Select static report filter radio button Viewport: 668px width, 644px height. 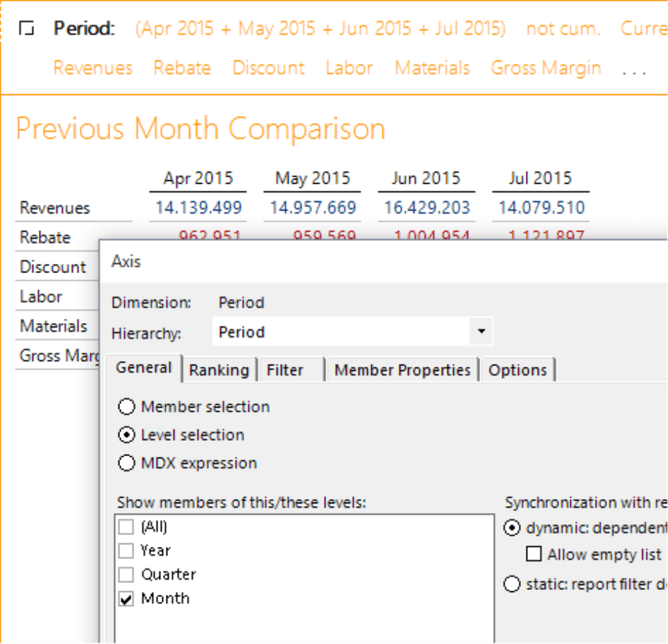pyautogui.click(x=512, y=584)
